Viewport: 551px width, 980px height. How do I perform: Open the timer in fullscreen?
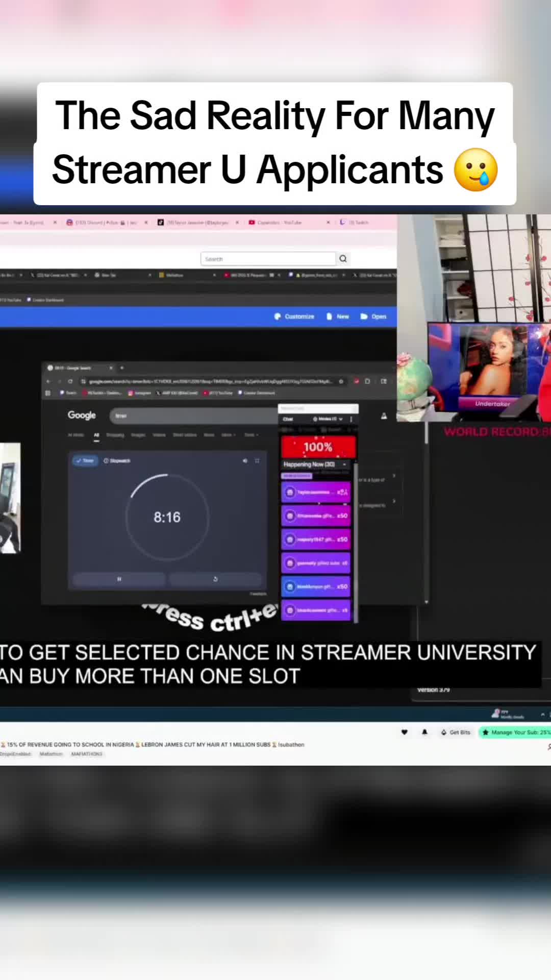pyautogui.click(x=257, y=460)
